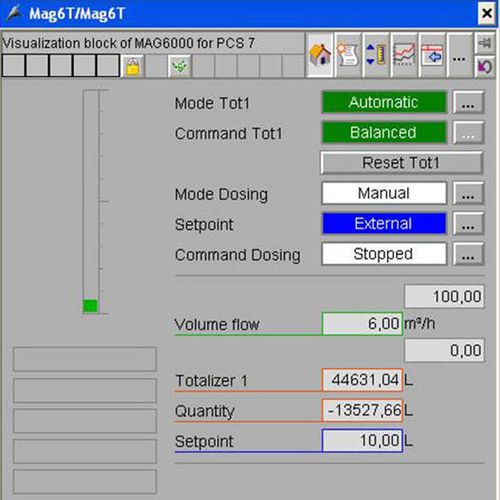Open Setpoint External selection ellipsis button
Image resolution: width=500 pixels, height=500 pixels.
click(x=468, y=224)
